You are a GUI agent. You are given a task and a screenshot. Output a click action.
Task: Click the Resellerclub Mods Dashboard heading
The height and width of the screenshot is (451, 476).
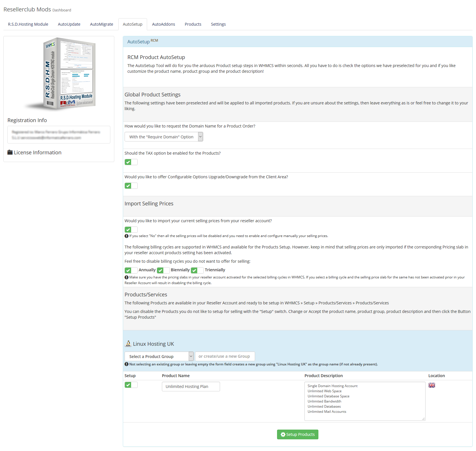[x=37, y=9]
